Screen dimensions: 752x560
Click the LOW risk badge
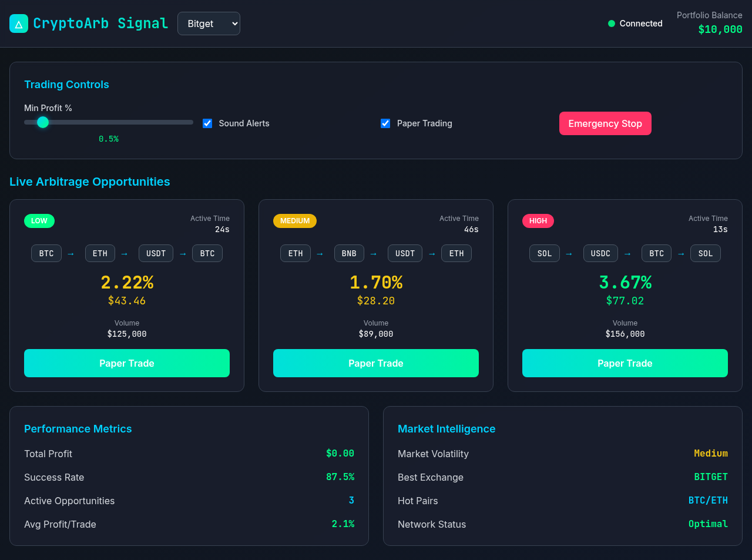[39, 220]
